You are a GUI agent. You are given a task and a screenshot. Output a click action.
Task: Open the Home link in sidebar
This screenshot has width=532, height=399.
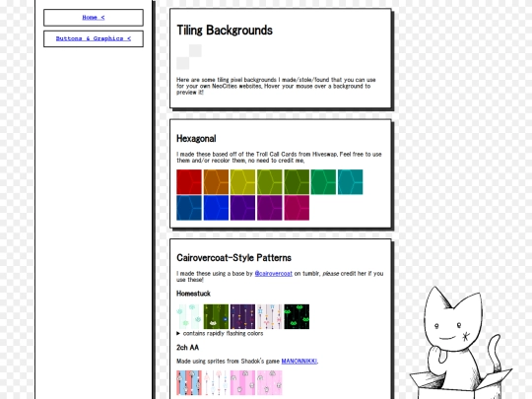click(94, 18)
